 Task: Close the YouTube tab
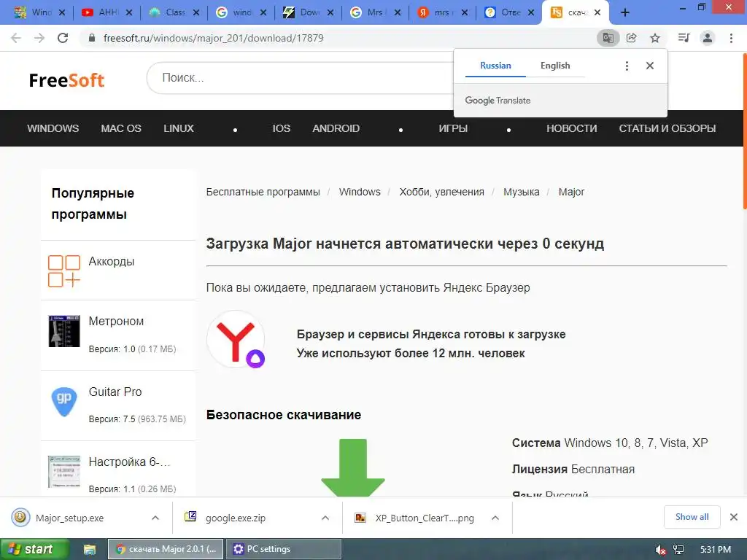click(129, 13)
